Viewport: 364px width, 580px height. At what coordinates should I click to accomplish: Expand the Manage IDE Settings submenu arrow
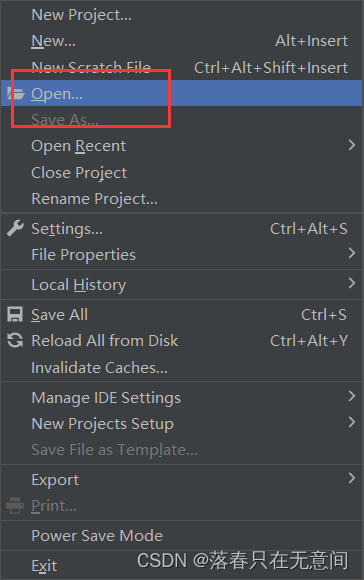coord(352,396)
